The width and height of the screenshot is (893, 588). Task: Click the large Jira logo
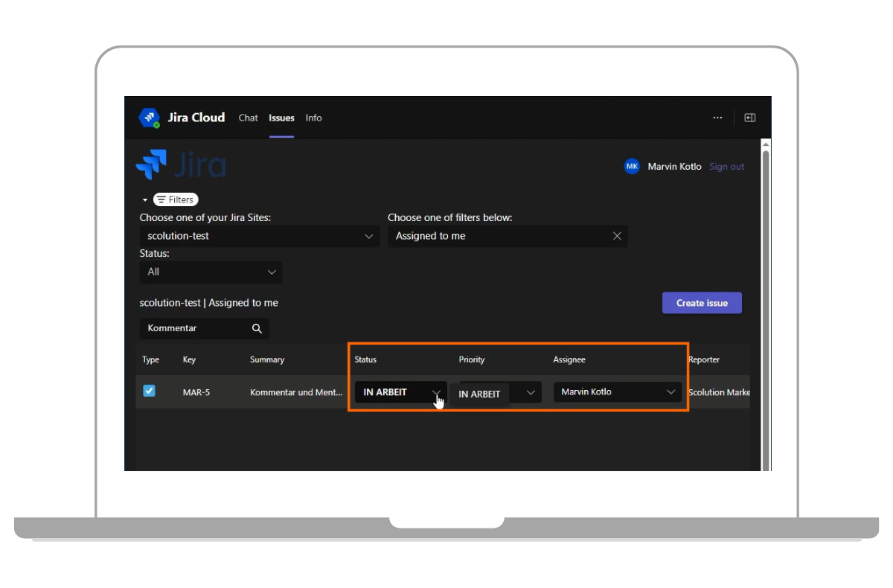coord(181,165)
